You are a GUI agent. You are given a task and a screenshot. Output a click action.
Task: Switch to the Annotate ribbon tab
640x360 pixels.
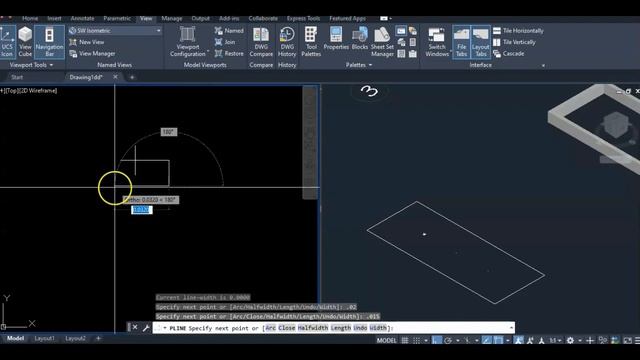pyautogui.click(x=82, y=18)
